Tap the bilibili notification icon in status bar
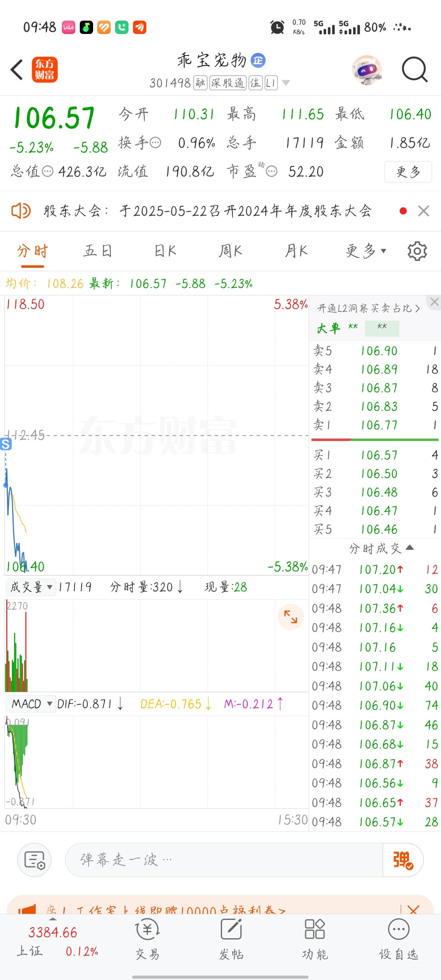 tap(69, 27)
